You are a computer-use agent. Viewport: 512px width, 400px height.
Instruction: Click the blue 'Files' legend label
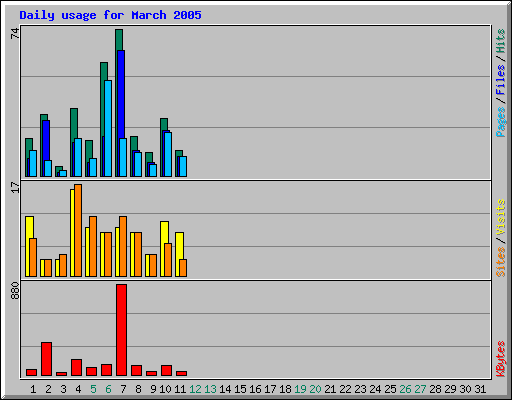500,80
